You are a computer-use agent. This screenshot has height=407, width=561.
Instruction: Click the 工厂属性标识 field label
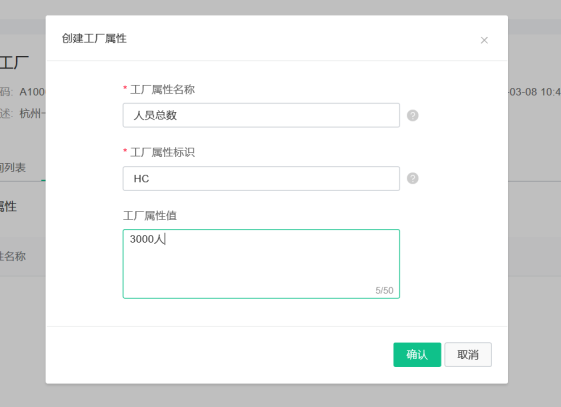tap(162, 152)
